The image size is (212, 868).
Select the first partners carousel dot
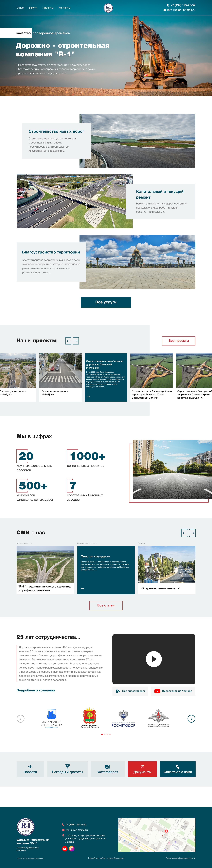(102, 734)
